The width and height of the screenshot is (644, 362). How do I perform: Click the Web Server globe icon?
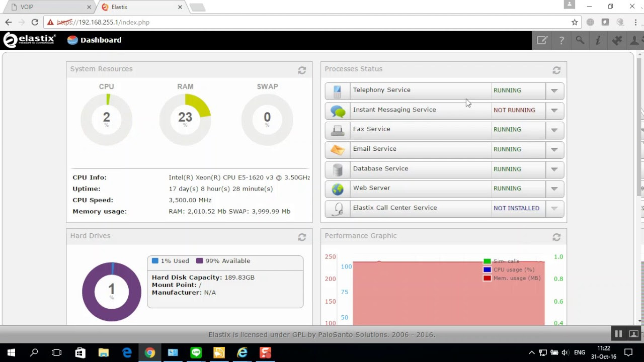pyautogui.click(x=338, y=189)
